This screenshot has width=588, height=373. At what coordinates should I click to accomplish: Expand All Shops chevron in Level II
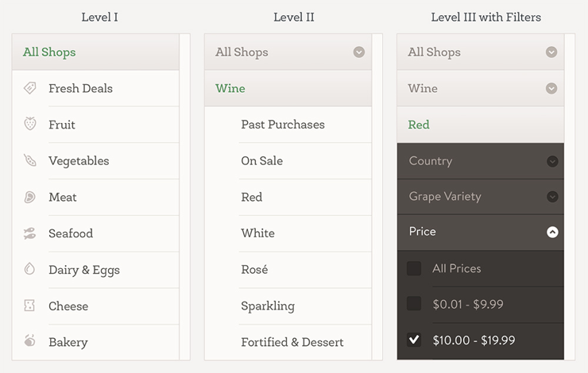point(359,52)
